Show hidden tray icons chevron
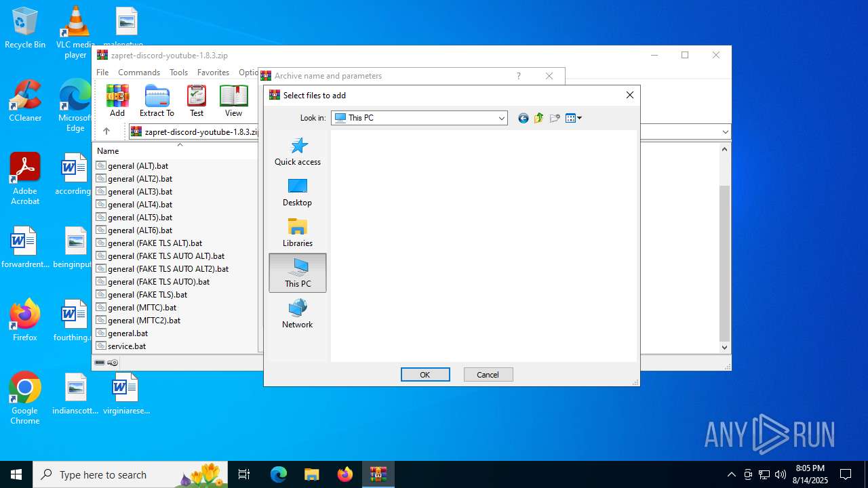The image size is (868, 488). click(x=731, y=474)
